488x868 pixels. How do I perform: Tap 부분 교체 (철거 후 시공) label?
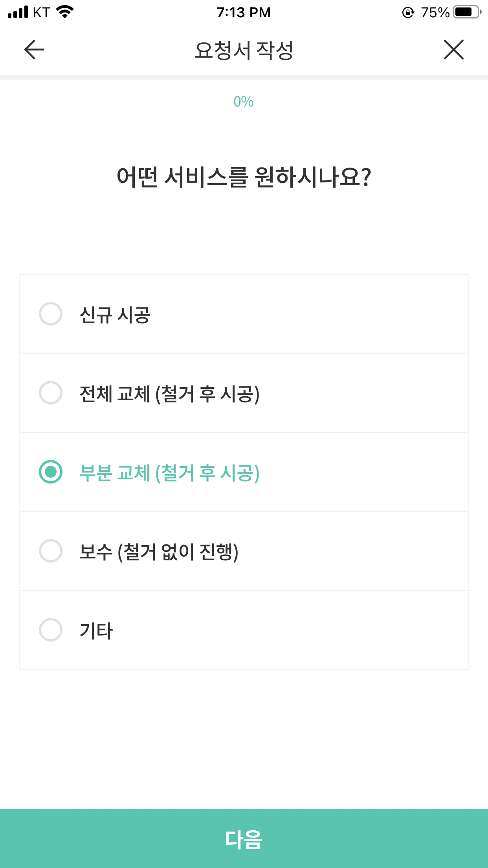point(169,473)
